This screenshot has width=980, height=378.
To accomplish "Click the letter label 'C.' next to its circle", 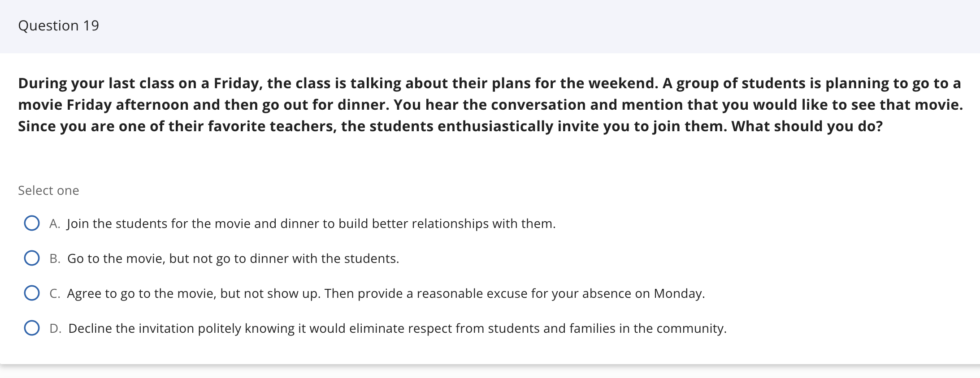I will [x=56, y=293].
